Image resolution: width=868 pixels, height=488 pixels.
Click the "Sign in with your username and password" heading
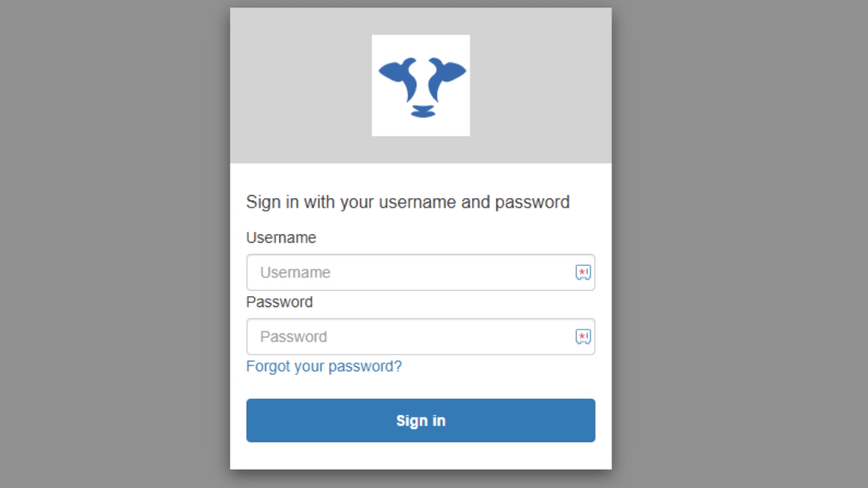(x=408, y=202)
